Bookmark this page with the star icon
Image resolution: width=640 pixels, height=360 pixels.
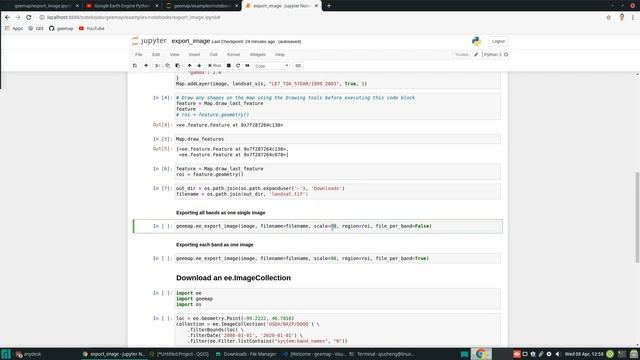point(609,17)
